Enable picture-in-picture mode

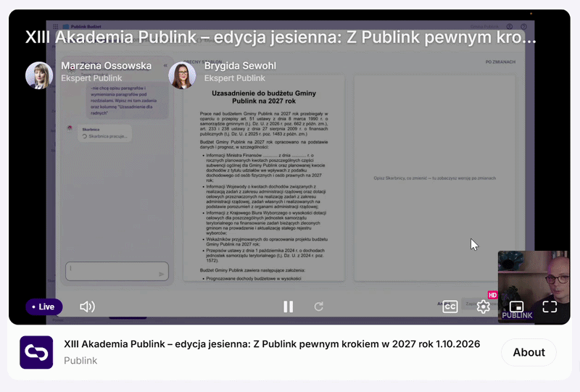coord(517,306)
